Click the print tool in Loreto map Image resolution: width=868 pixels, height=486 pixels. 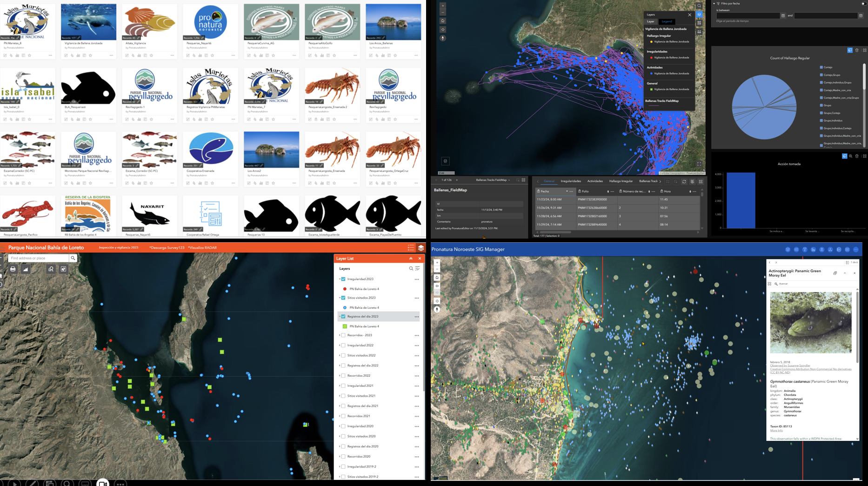click(x=13, y=269)
